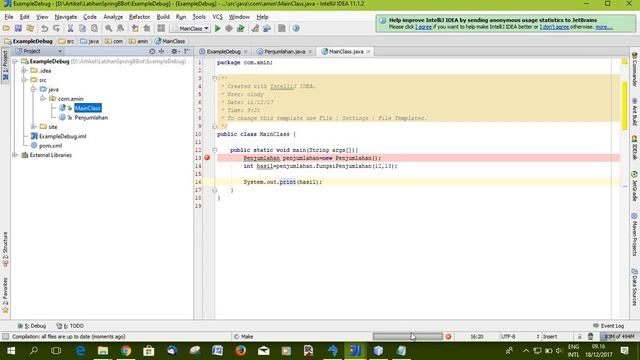Image resolution: width=640 pixels, height=360 pixels.
Task: Fold the main method at line 12
Action: (214, 150)
